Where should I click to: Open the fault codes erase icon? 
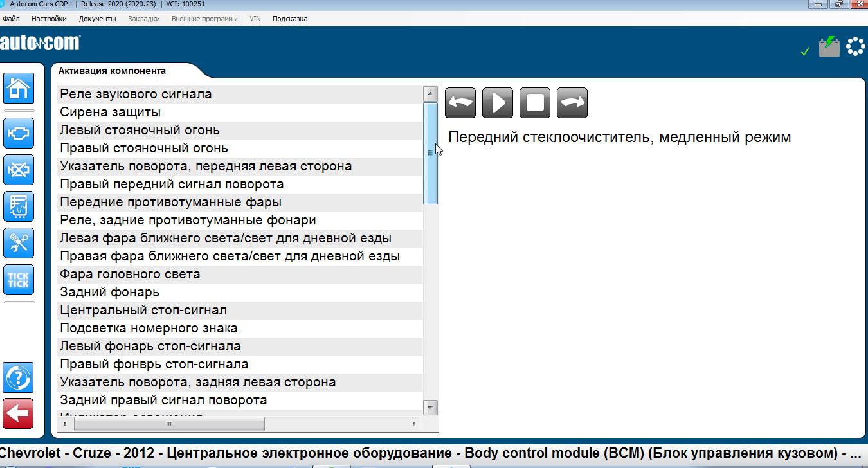tap(19, 170)
